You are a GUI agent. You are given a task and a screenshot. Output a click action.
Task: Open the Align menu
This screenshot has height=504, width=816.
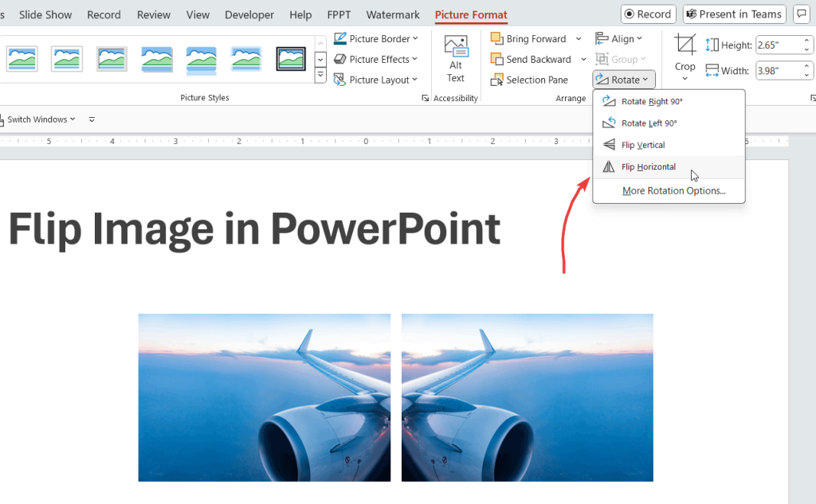tap(619, 37)
